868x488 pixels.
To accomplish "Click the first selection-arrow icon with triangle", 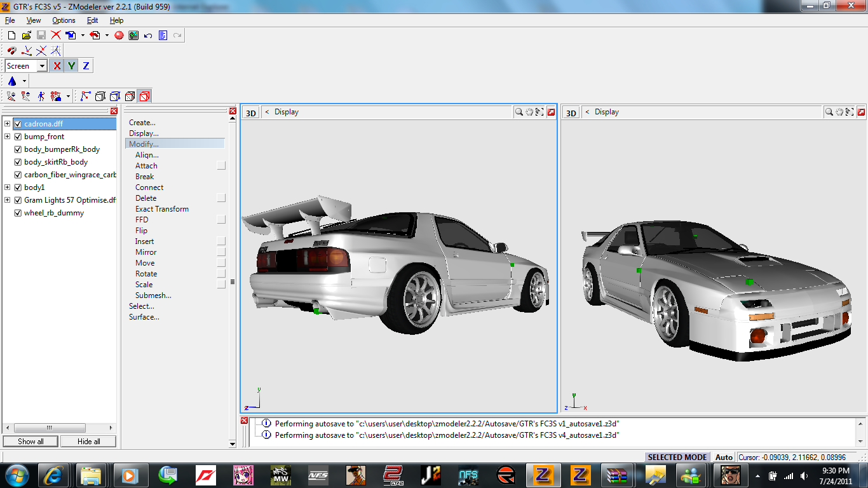I will coord(11,96).
